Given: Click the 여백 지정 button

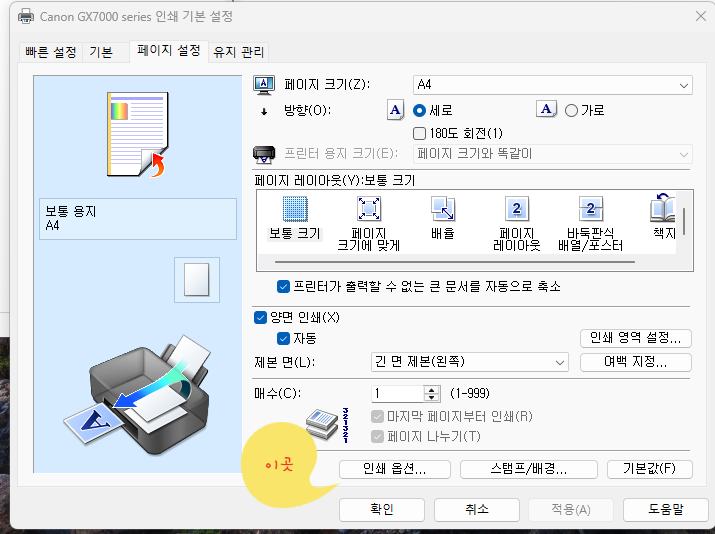Looking at the screenshot, I should (x=636, y=363).
